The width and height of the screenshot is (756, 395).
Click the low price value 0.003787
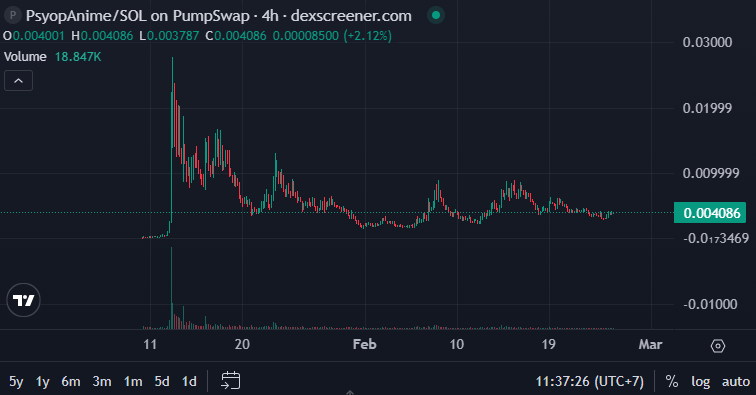(173, 36)
